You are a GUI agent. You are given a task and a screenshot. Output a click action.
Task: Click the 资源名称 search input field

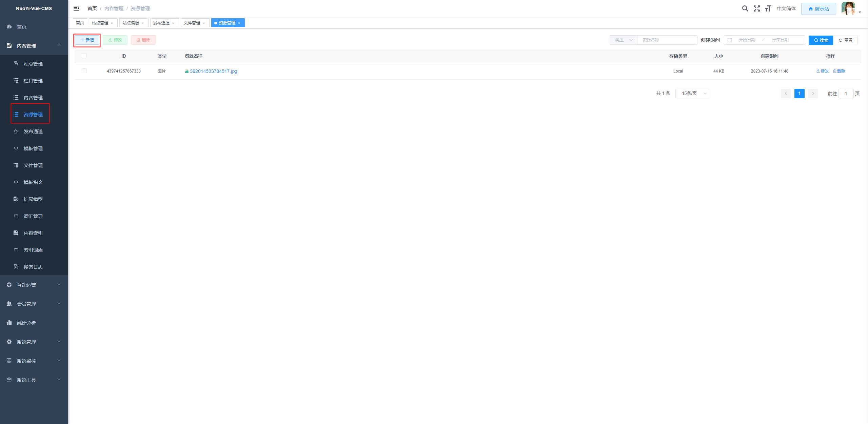[x=667, y=40]
